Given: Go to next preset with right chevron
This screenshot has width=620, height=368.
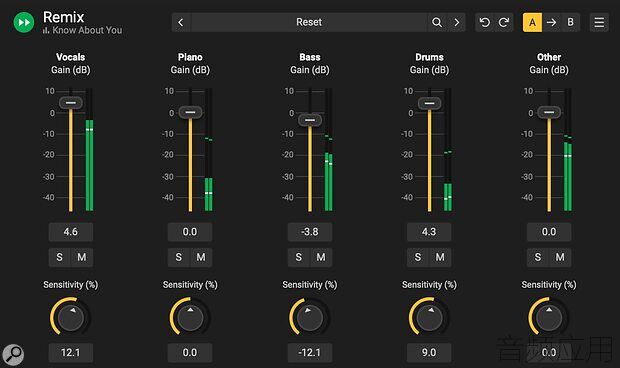Looking at the screenshot, I should coord(457,22).
